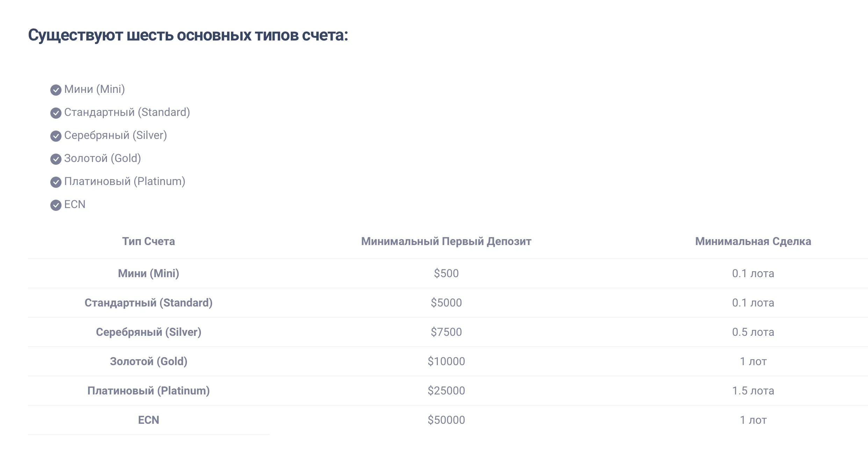Select the Минимальный Первый Депозит column header
This screenshot has height=451, width=868.
tap(446, 241)
